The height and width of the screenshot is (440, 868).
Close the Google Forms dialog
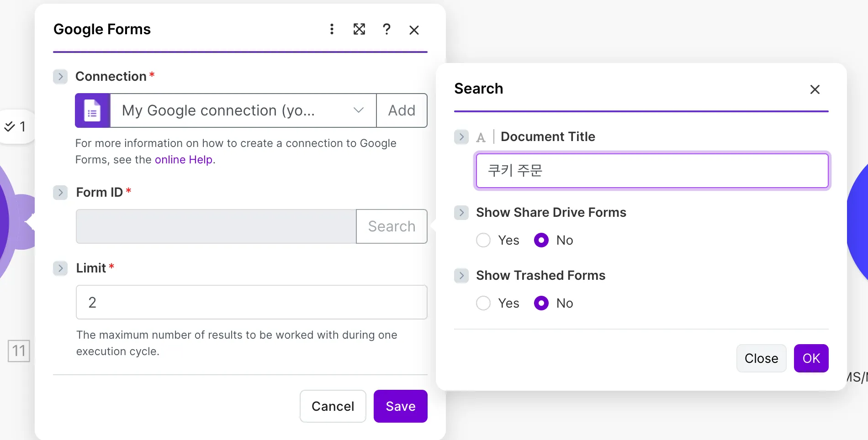tap(414, 30)
